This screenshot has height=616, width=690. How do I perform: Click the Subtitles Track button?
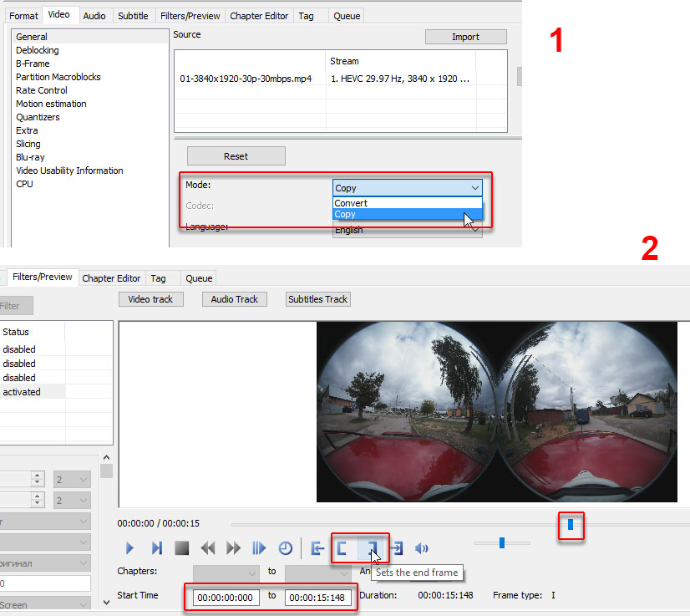(317, 299)
